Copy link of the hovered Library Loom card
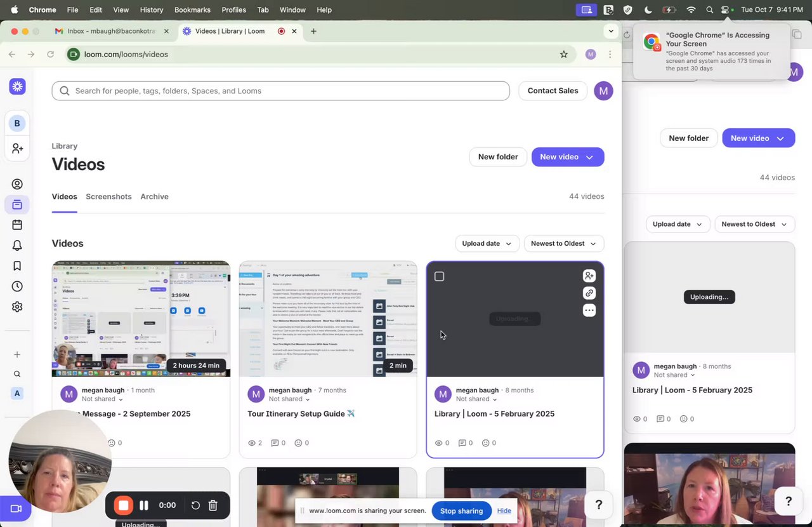This screenshot has width=812, height=527. coord(589,293)
